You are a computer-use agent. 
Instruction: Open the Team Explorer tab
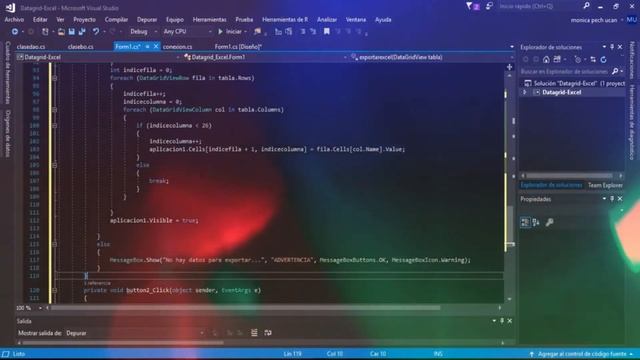(x=605, y=185)
